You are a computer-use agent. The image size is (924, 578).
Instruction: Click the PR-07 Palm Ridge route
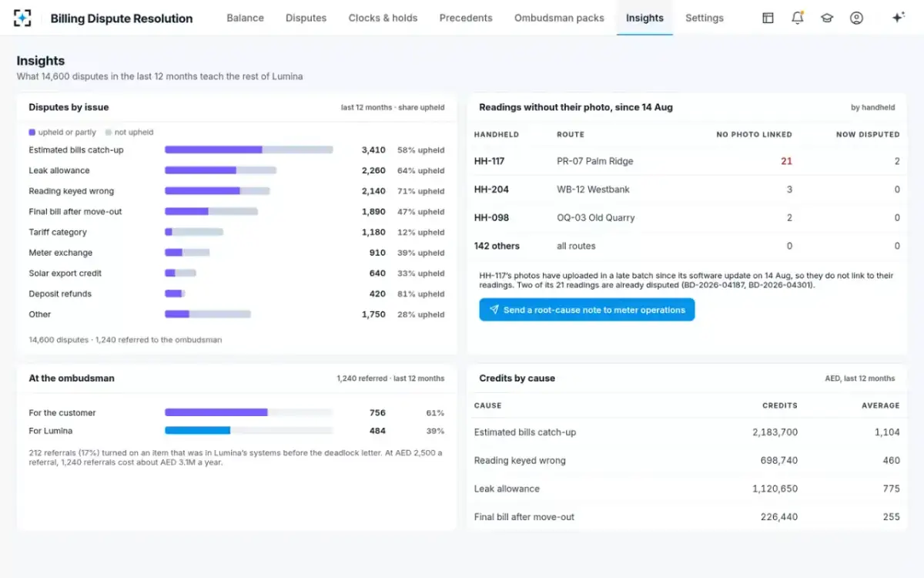595,161
